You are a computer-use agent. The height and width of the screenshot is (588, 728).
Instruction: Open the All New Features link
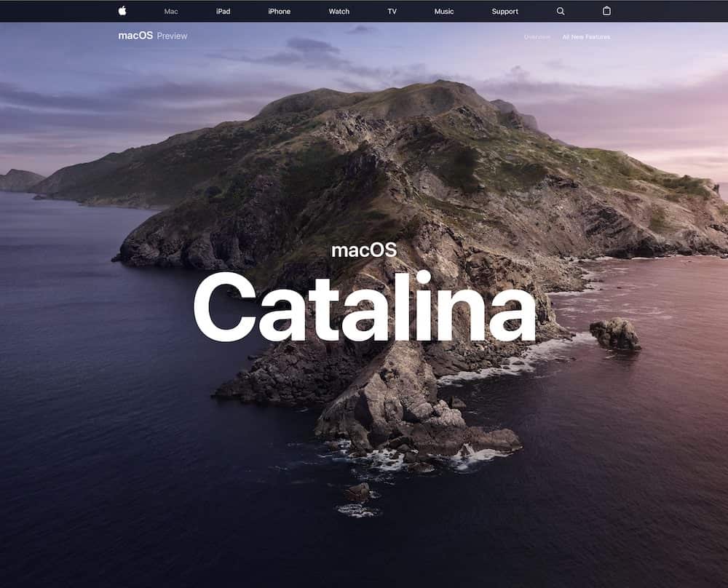point(586,37)
